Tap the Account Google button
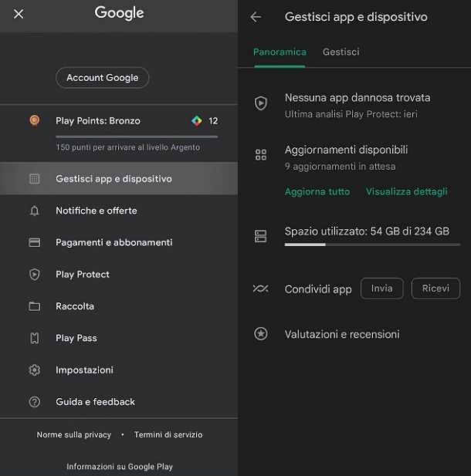 pos(103,78)
